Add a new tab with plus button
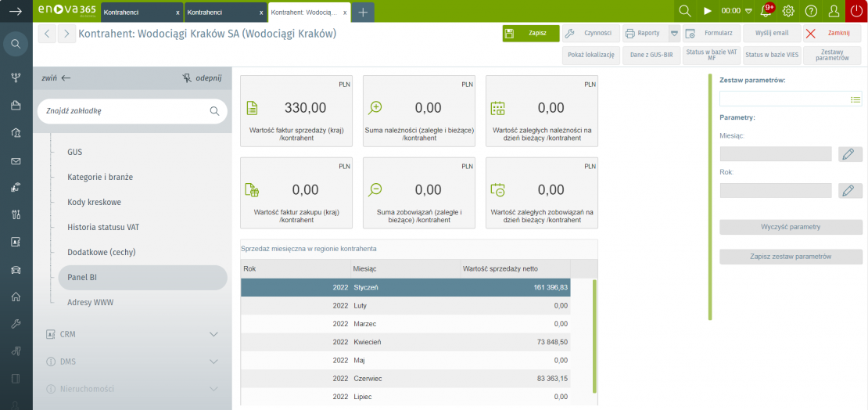868x410 pixels. [363, 12]
